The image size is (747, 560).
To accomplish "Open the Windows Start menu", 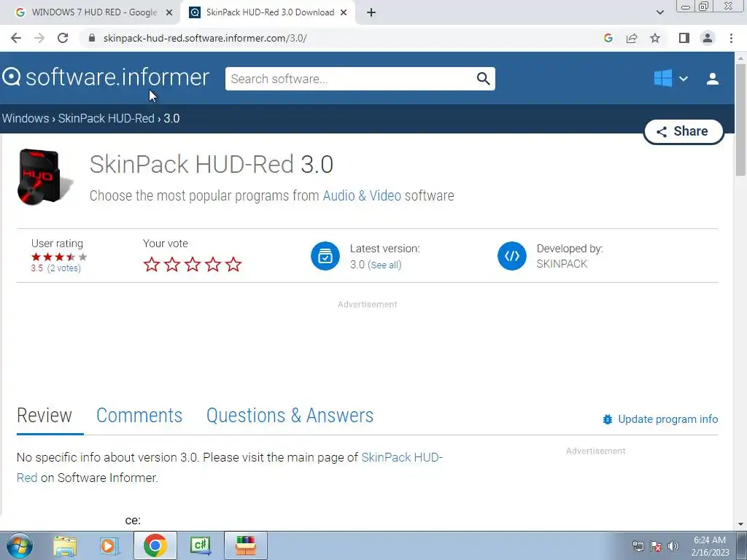I will pos(20,545).
